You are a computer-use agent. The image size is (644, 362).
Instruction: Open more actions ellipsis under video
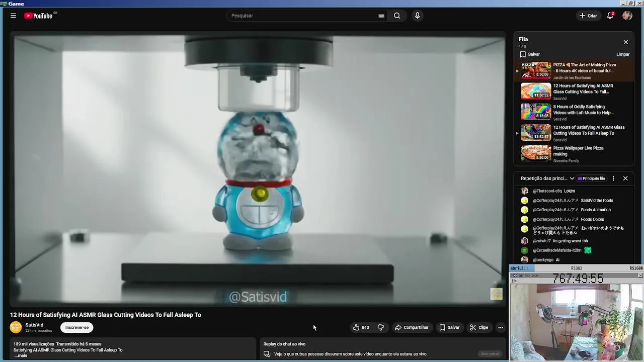pos(501,327)
